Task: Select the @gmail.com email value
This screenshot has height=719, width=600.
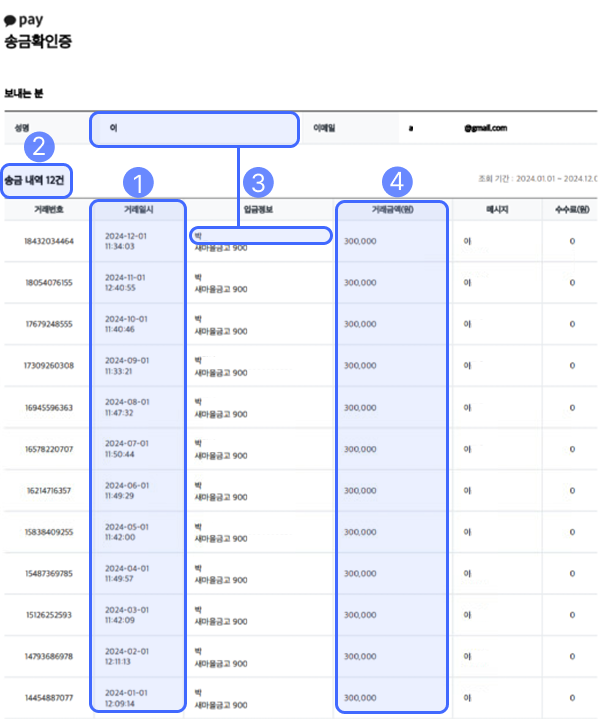Action: point(485,128)
